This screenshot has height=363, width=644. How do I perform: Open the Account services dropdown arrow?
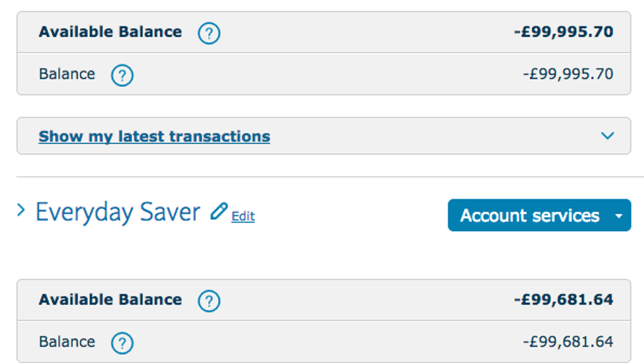click(x=619, y=215)
